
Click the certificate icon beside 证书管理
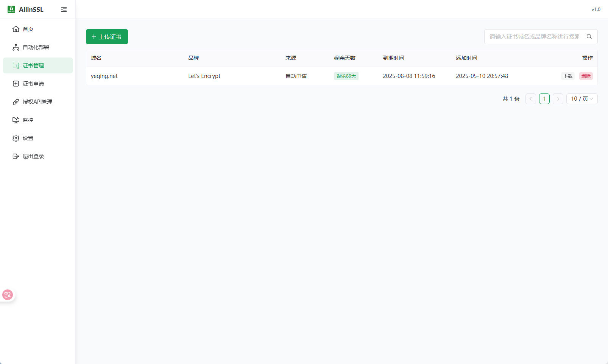point(16,65)
